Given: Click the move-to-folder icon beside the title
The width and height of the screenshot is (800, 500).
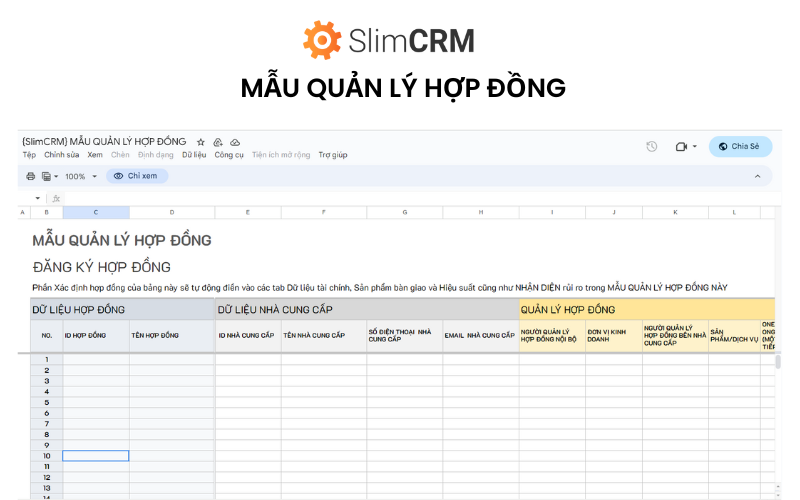Looking at the screenshot, I should 218,142.
